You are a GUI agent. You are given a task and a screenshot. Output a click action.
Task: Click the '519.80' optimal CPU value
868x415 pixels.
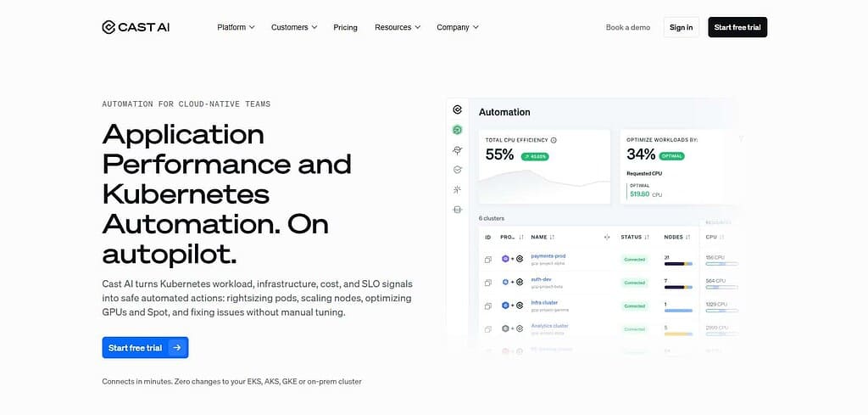pos(639,194)
